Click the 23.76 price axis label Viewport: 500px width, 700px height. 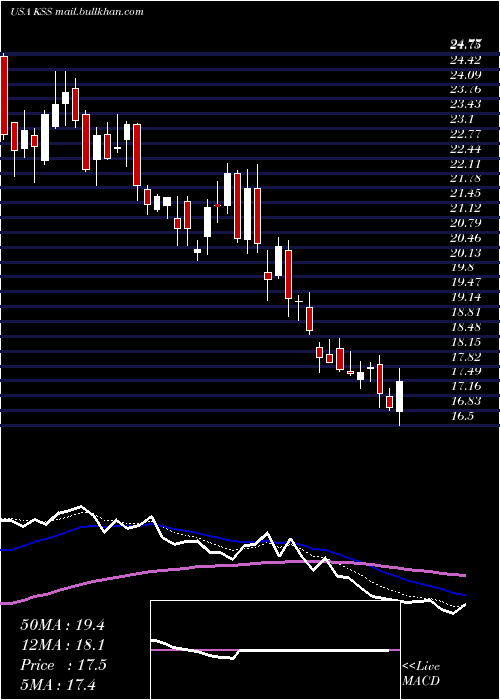(x=466, y=89)
